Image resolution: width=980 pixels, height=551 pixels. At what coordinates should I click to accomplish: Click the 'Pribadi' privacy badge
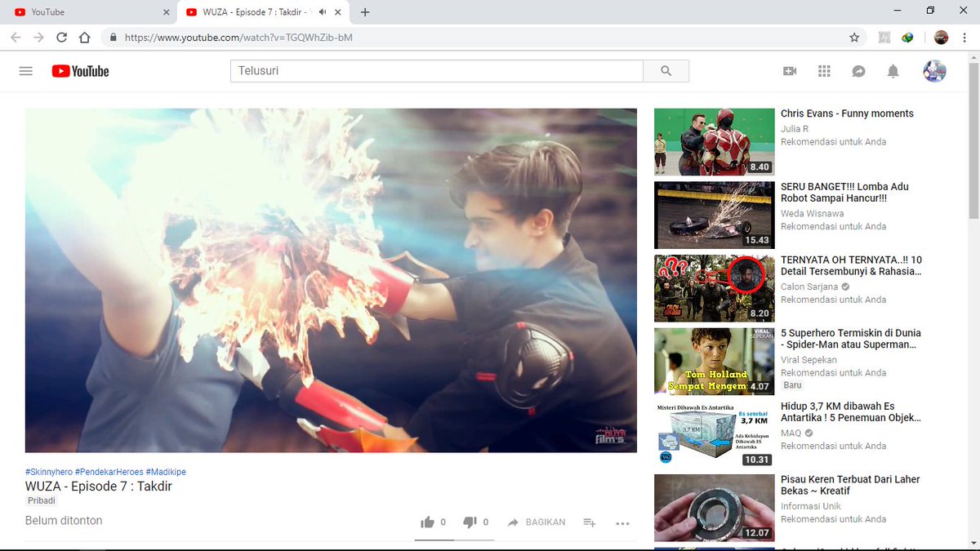pos(42,500)
